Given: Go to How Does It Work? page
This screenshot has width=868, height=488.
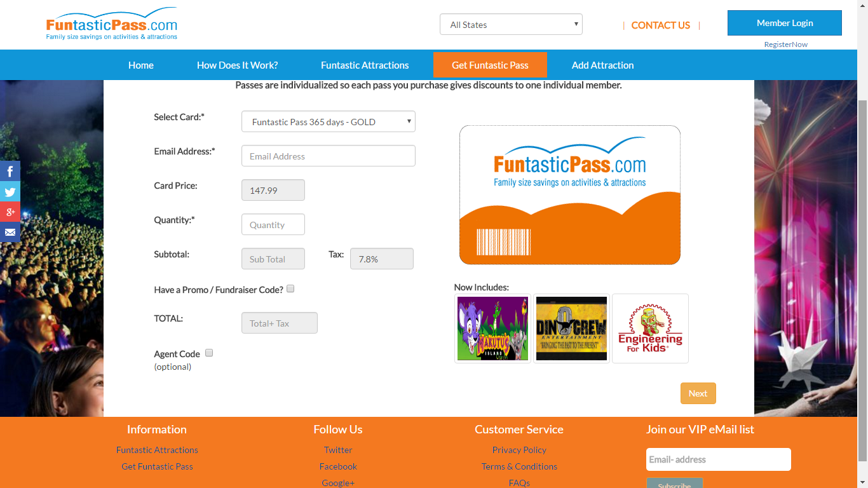Looking at the screenshot, I should pyautogui.click(x=237, y=65).
